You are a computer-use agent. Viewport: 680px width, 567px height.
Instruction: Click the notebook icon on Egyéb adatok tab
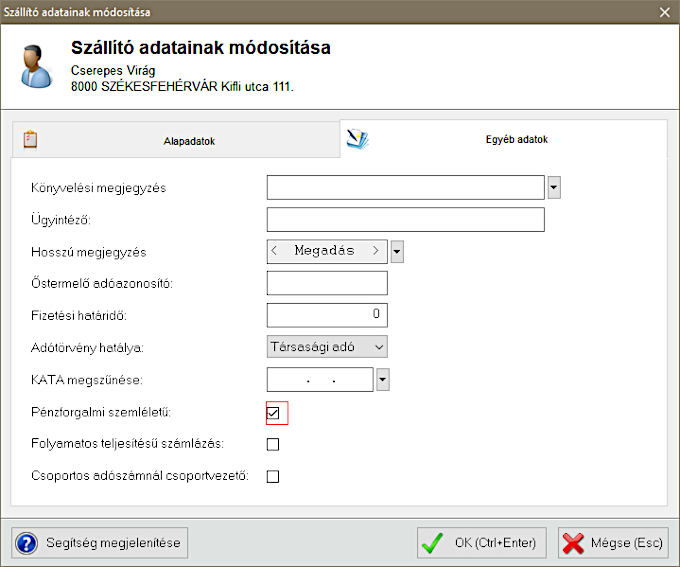357,139
